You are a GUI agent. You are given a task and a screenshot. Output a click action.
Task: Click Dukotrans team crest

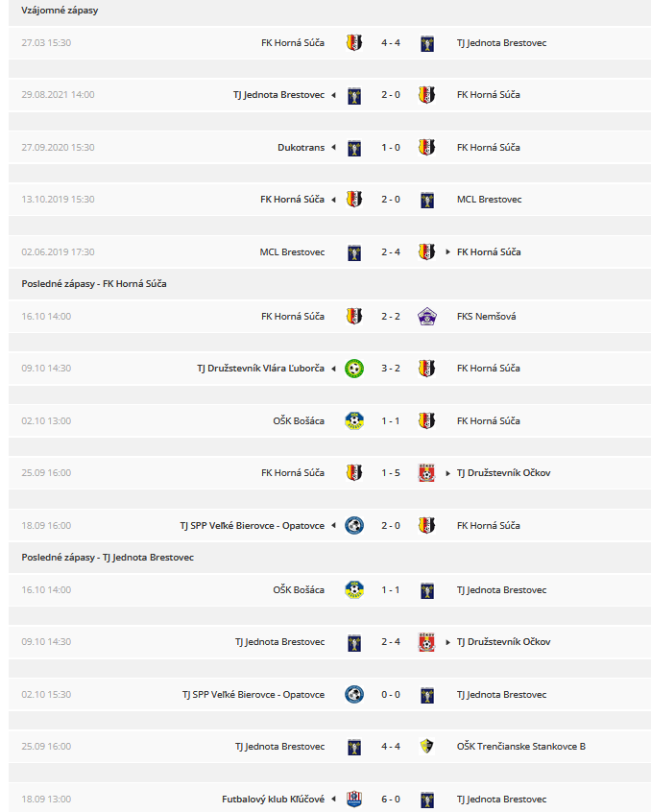pos(354,148)
